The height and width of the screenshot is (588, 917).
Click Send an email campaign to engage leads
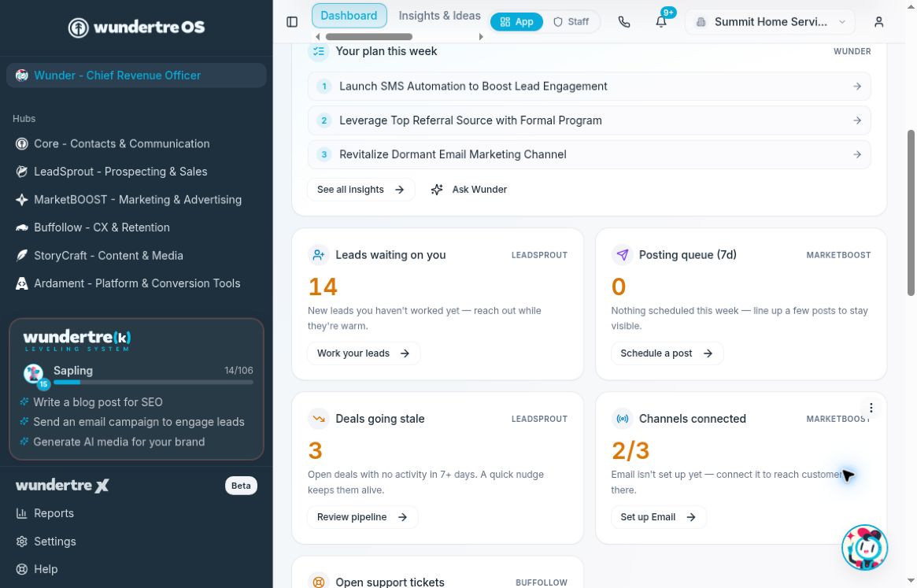139,423
